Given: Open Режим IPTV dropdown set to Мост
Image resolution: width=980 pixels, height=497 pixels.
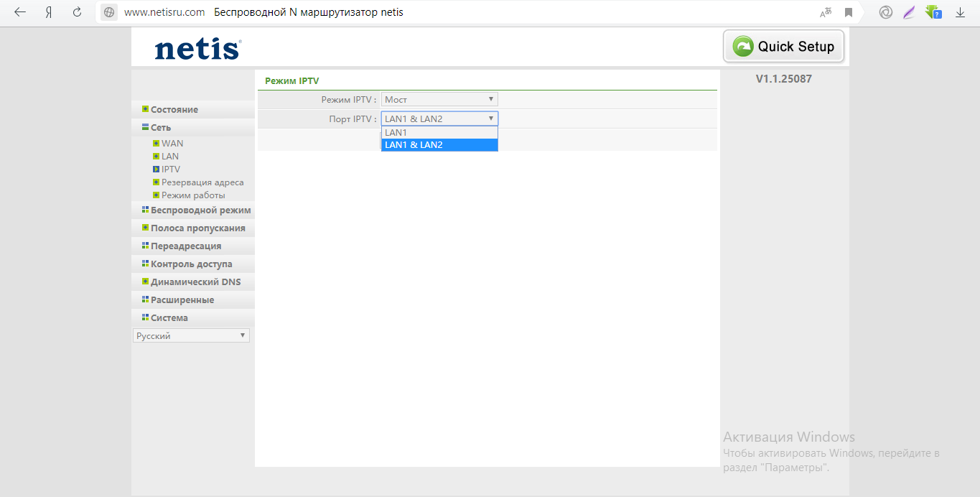Looking at the screenshot, I should (439, 99).
